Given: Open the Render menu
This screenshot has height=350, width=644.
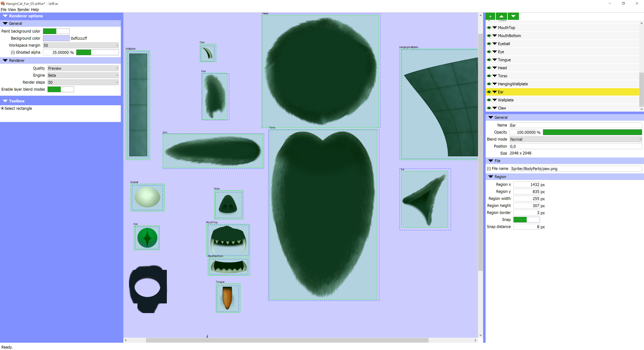Looking at the screenshot, I should (23, 10).
